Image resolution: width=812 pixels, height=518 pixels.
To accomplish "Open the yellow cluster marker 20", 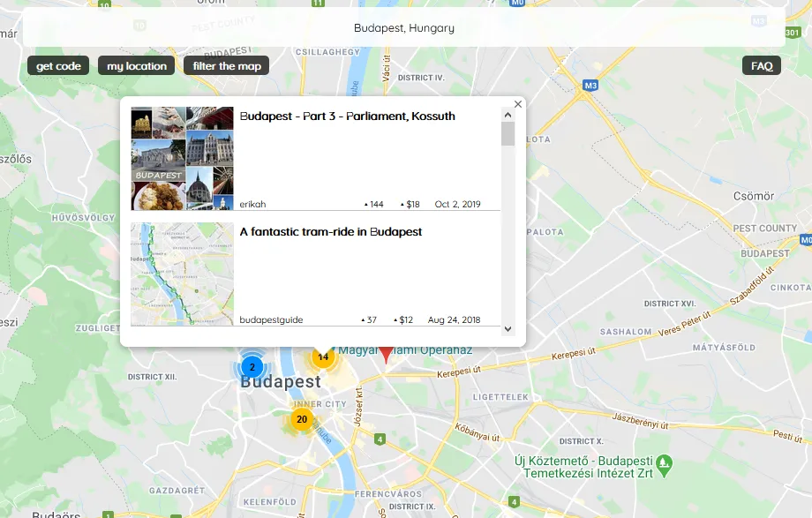I will click(x=302, y=419).
